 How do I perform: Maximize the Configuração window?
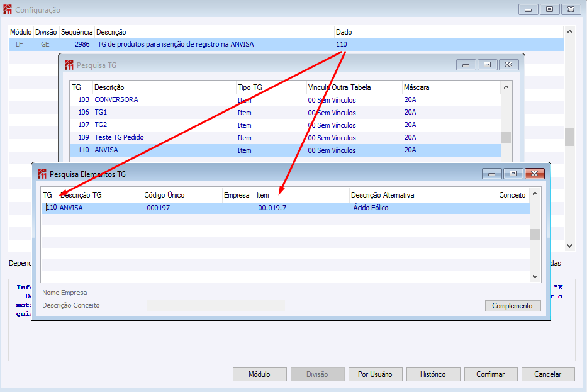(549, 9)
